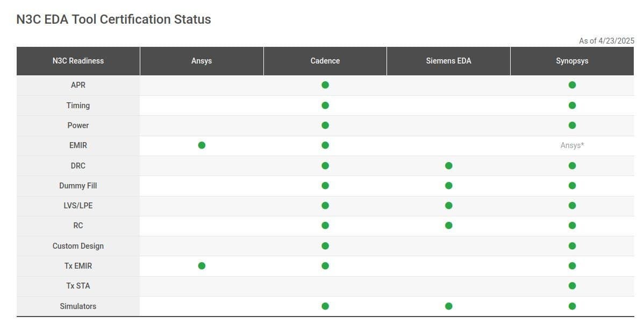Screen dimensions: 644x323
Task: Click the Ansys Tx EMIR green dot
Action: [x=202, y=266]
